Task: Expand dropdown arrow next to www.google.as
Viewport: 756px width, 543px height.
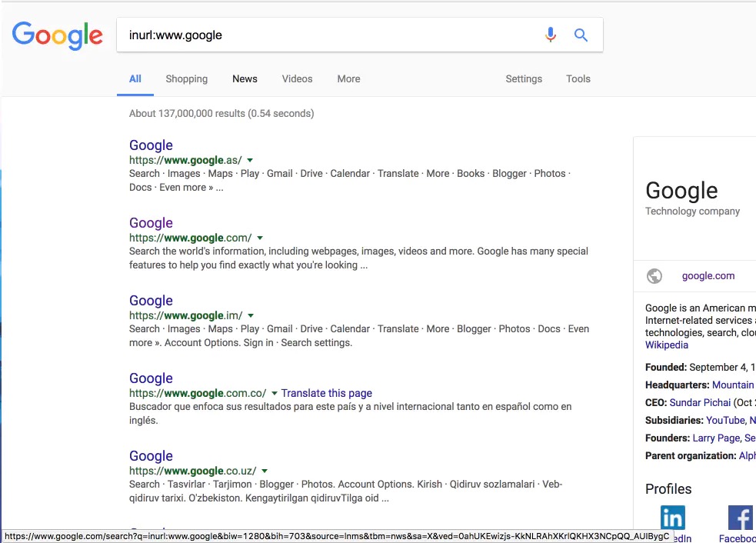Action: (x=250, y=160)
